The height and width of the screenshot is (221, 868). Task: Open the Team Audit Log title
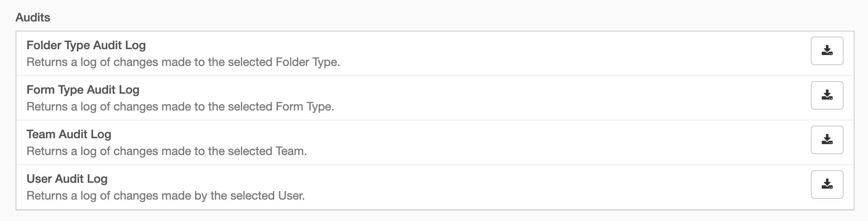click(x=69, y=134)
